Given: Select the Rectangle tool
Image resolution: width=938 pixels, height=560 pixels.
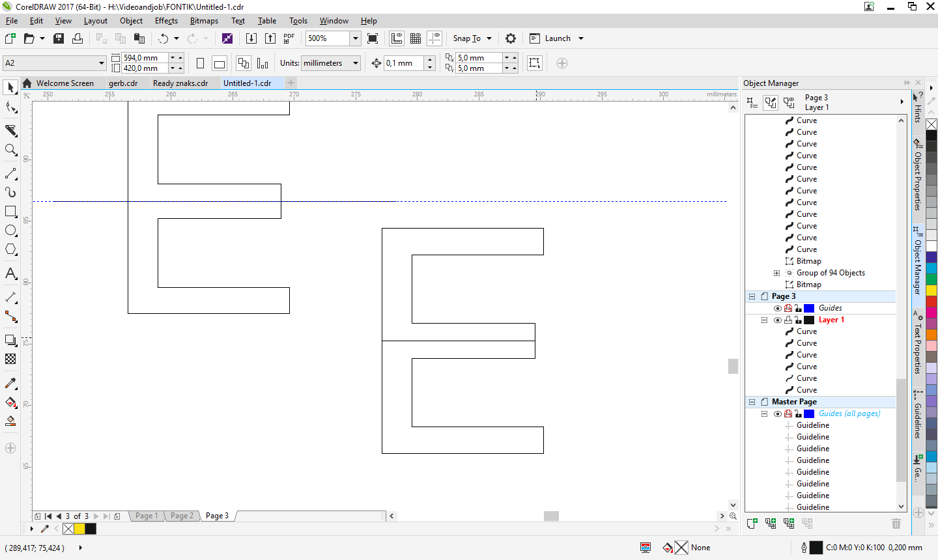Looking at the screenshot, I should tap(10, 212).
